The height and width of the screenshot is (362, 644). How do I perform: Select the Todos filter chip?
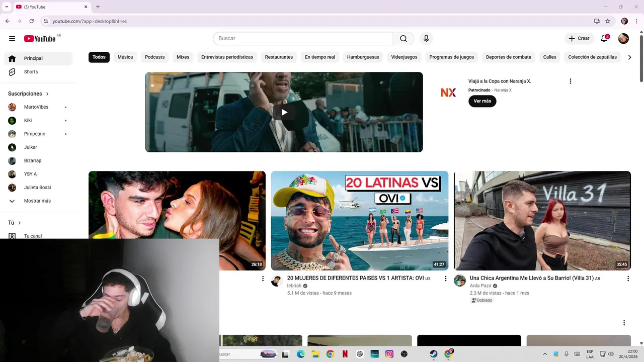click(99, 57)
